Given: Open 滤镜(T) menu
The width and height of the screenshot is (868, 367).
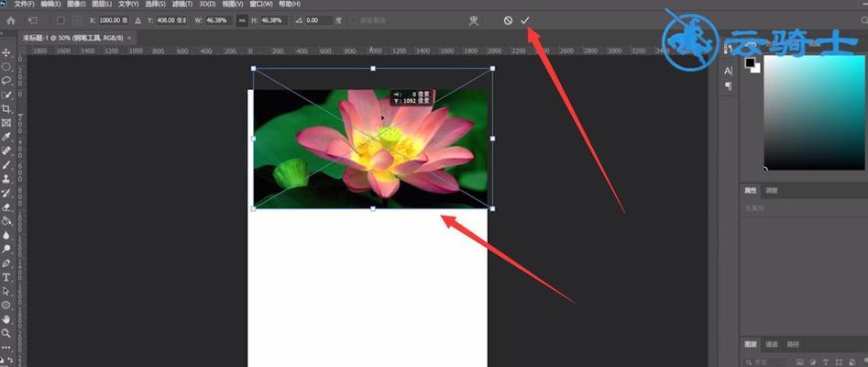Looking at the screenshot, I should pyautogui.click(x=181, y=4).
